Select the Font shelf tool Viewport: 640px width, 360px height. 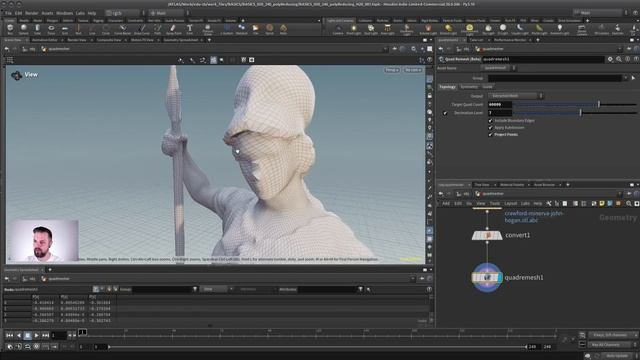click(x=189, y=29)
